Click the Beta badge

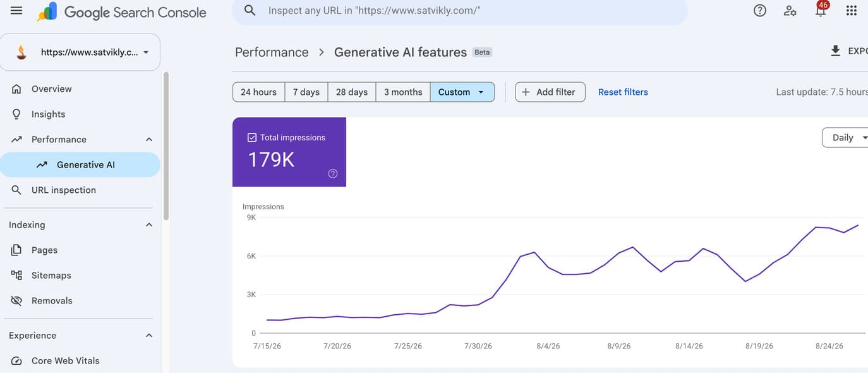coord(483,52)
